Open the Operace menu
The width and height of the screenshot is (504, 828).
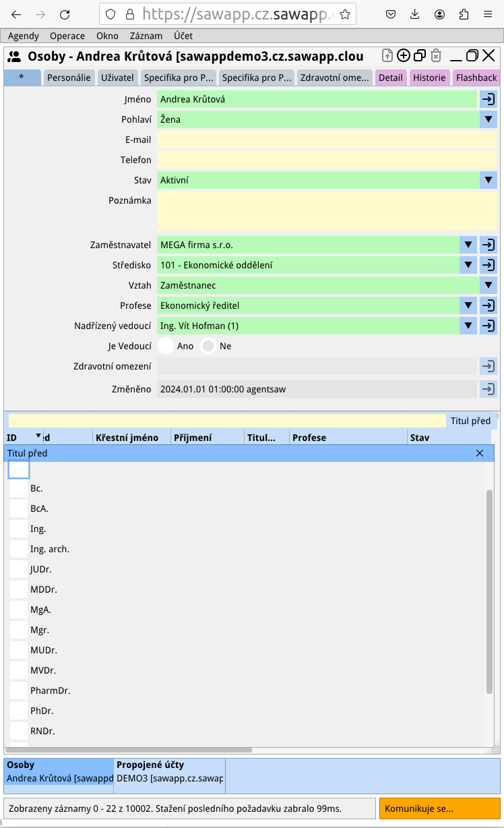point(67,36)
